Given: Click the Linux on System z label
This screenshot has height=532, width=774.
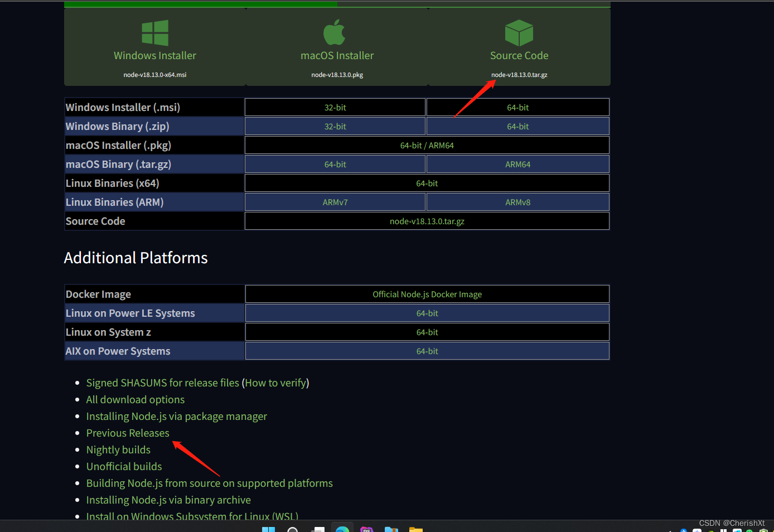Looking at the screenshot, I should click(x=108, y=332).
